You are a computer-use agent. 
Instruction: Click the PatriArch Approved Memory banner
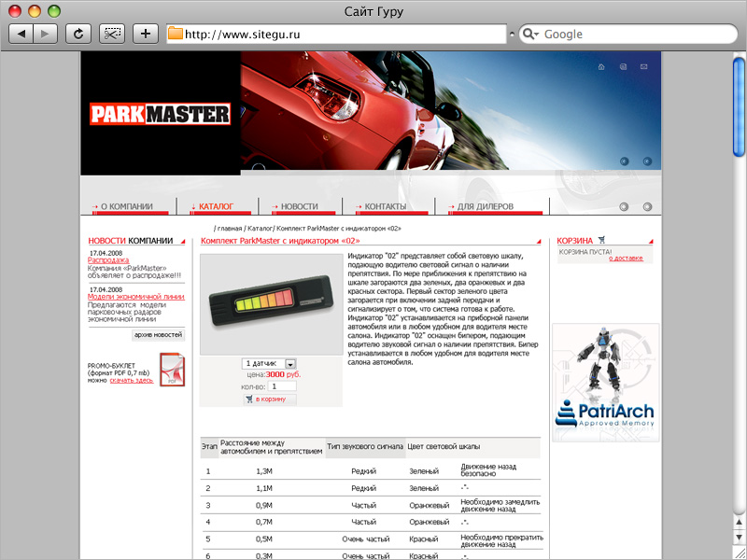coord(605,383)
